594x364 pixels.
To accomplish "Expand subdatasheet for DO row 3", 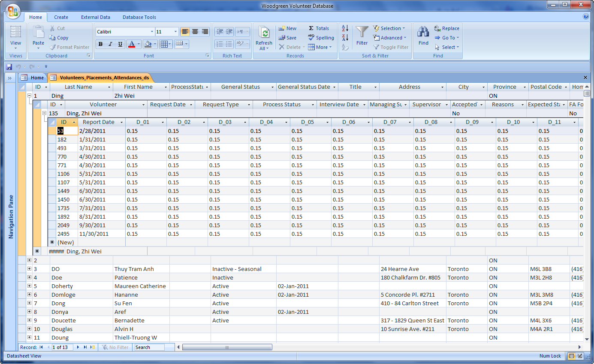I will pyautogui.click(x=29, y=269).
